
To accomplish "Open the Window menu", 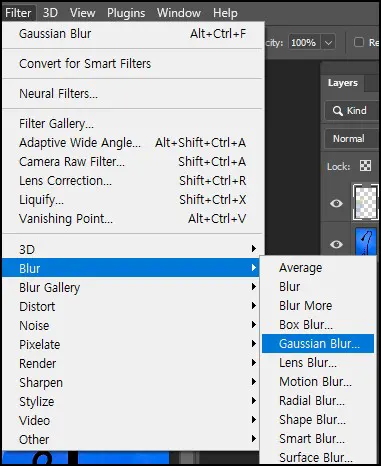I will point(179,13).
